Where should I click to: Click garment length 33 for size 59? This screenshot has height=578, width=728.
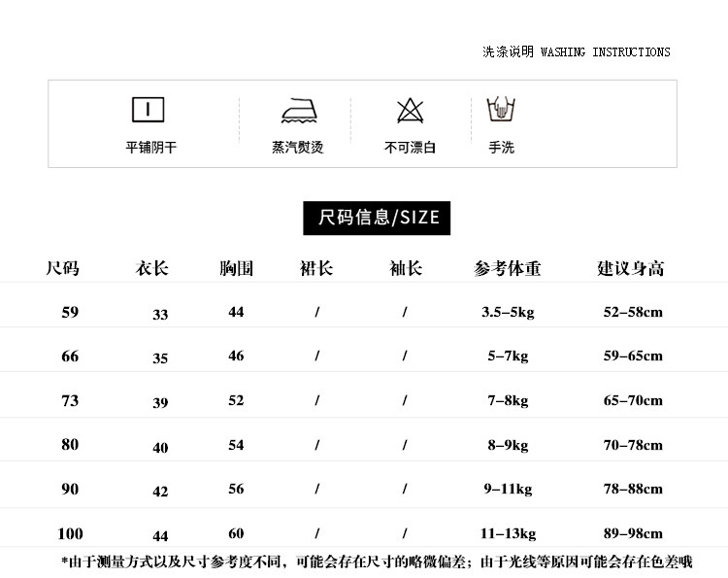160,315
